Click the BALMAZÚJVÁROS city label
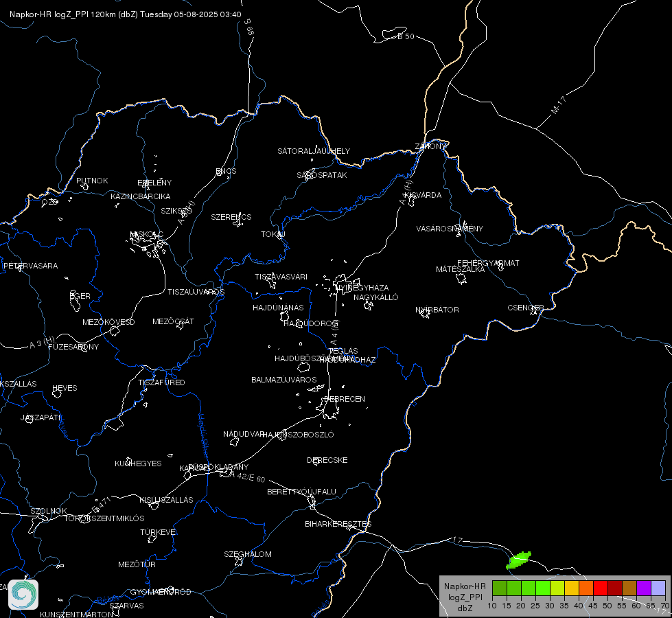Viewport: 672px width, 618px height. click(284, 380)
